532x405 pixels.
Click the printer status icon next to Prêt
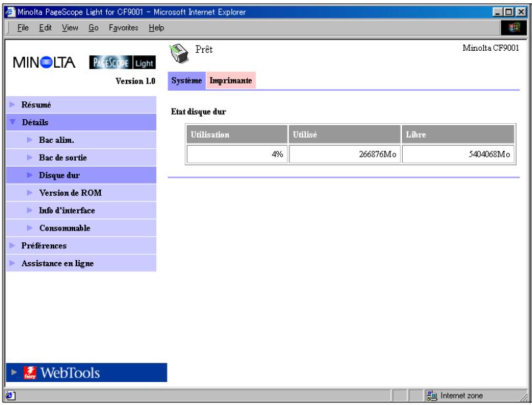(x=179, y=53)
